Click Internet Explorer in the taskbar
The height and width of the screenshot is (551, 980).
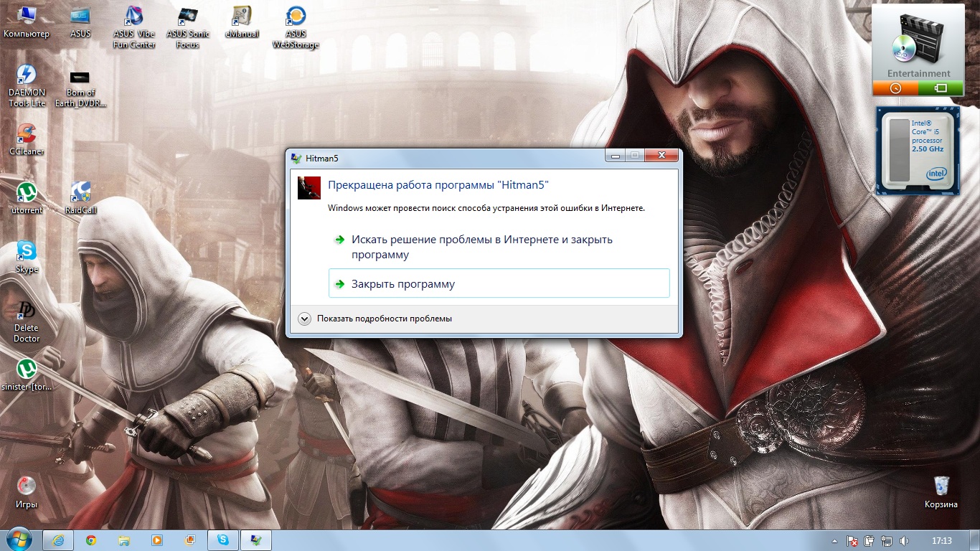tap(58, 540)
